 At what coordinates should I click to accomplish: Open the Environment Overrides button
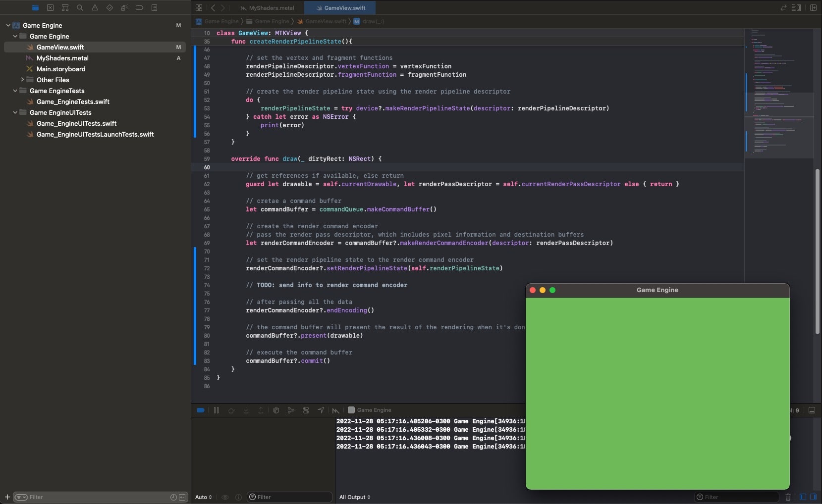306,410
